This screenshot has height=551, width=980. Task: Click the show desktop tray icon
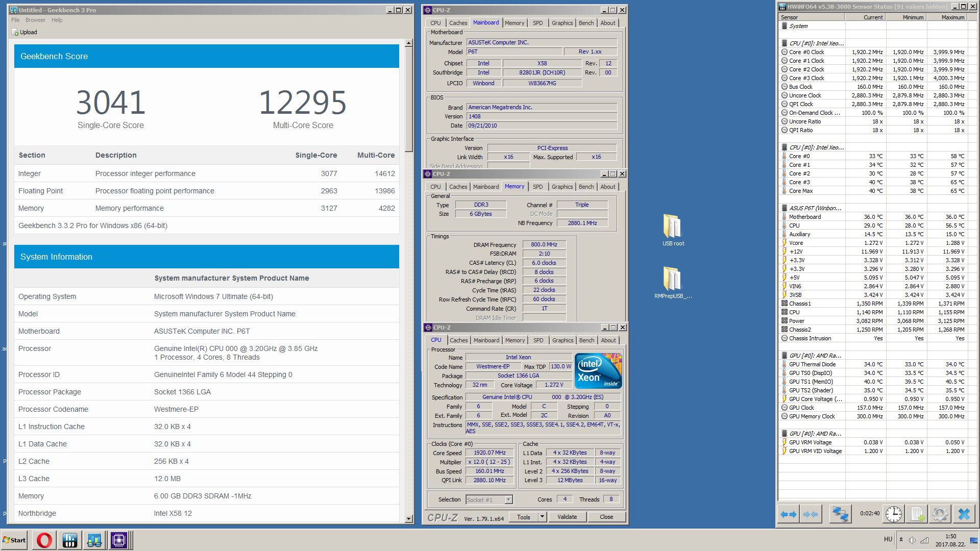[x=974, y=540]
